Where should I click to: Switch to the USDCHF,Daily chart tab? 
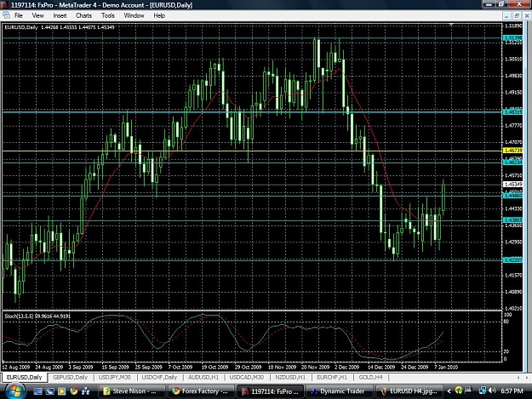click(x=159, y=377)
